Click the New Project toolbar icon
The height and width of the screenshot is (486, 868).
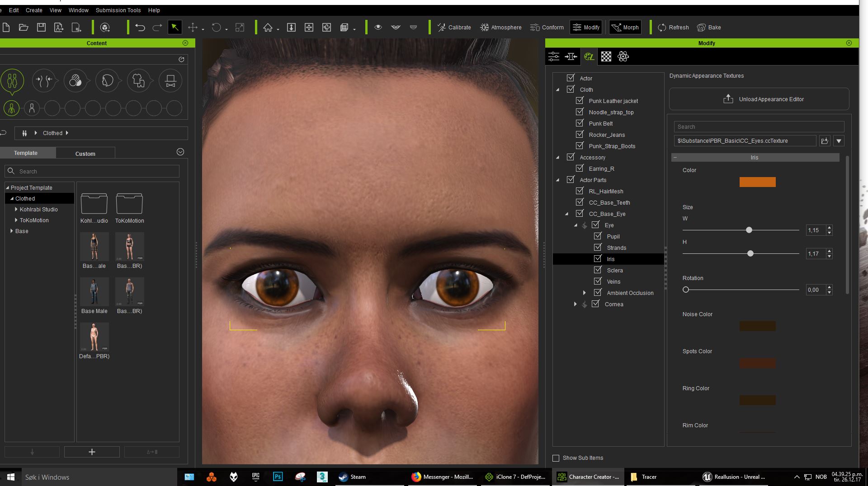6,28
